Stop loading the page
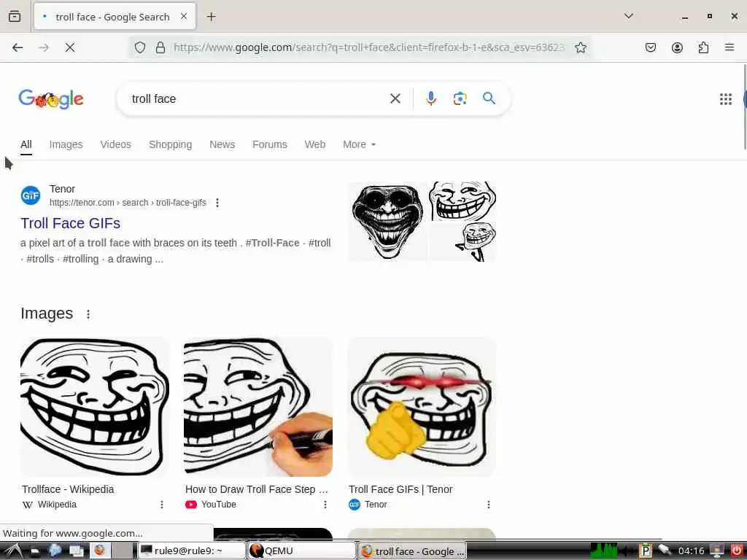 pos(69,47)
